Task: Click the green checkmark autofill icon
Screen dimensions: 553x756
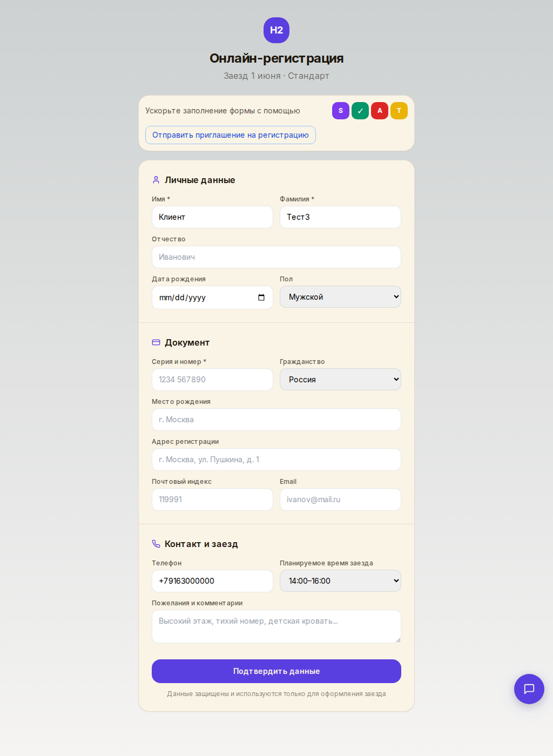Action: coord(360,111)
